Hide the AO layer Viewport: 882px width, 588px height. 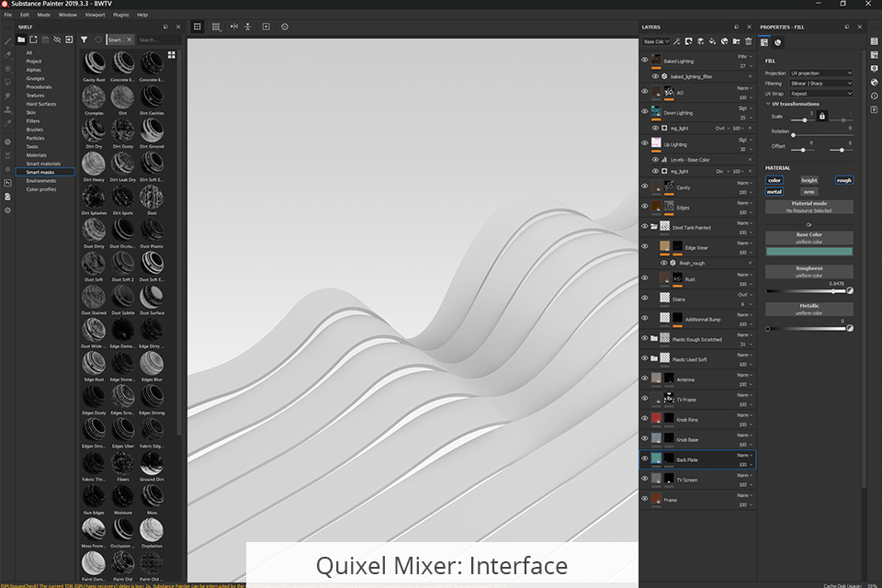(645, 91)
